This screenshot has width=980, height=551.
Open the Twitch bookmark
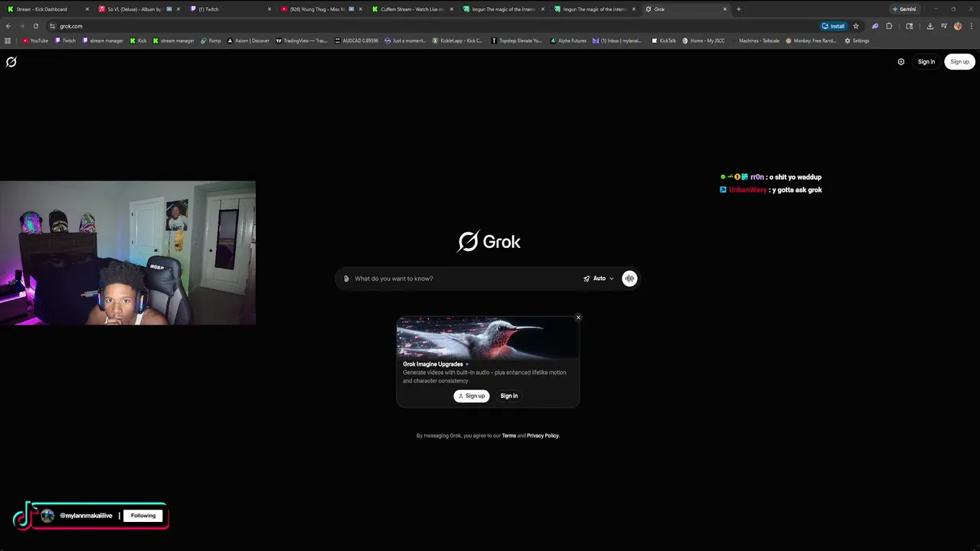[65, 41]
